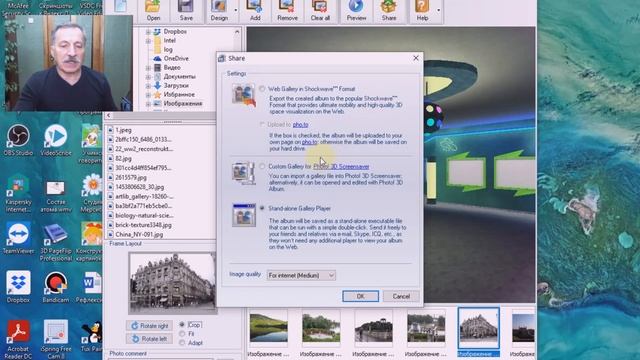Expand the Документы folder node
This screenshot has height=360, width=640.
(149, 76)
